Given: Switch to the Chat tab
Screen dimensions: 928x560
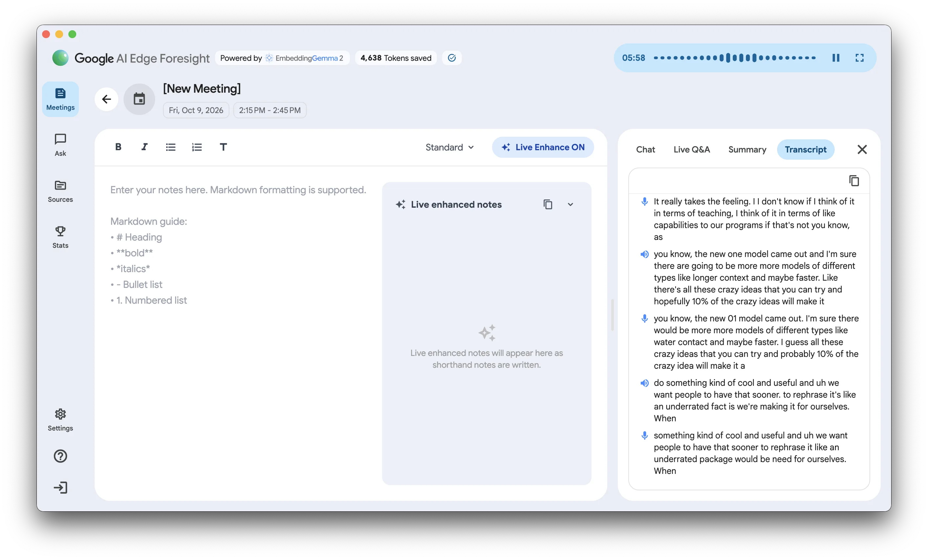Looking at the screenshot, I should 645,150.
